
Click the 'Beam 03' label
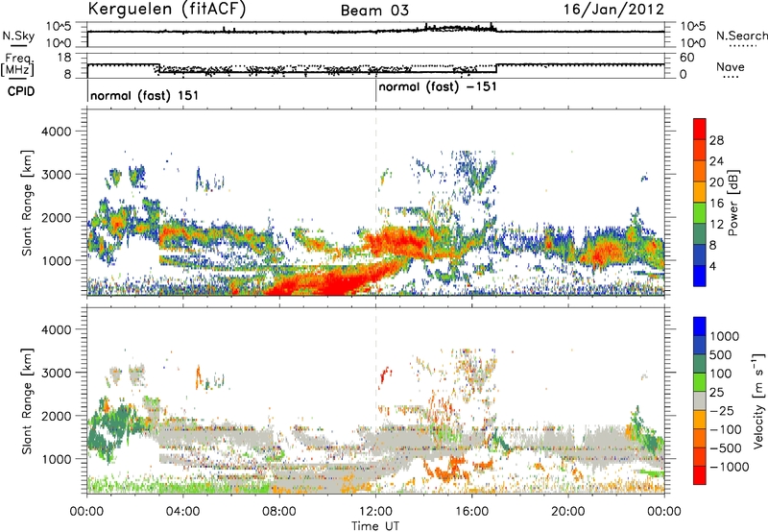click(374, 11)
